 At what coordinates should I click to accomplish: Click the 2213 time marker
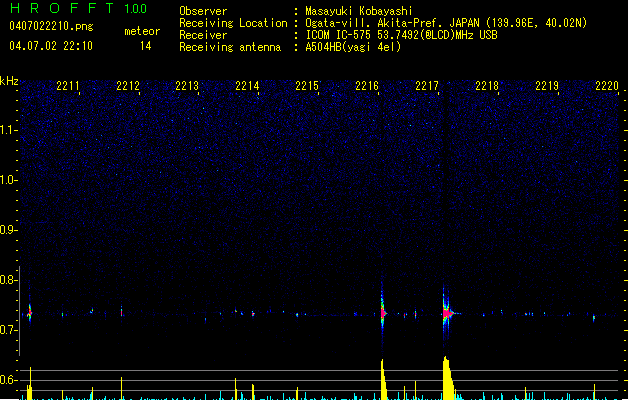click(187, 86)
